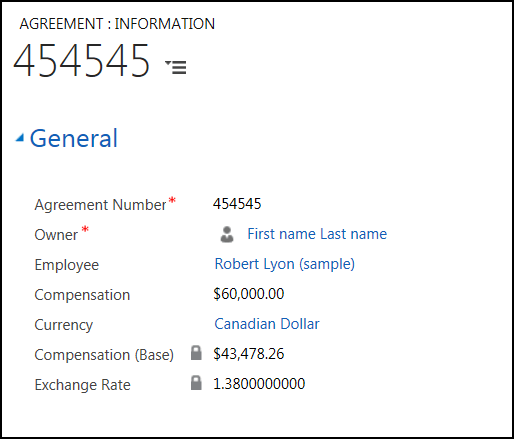Click the AGREEMENT : INFORMATION header text
514x439 pixels.
point(117,24)
